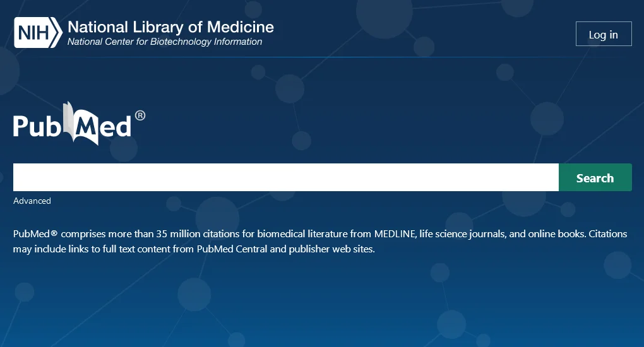
Task: Click "PubMed Central" in the description text
Action: coord(232,249)
